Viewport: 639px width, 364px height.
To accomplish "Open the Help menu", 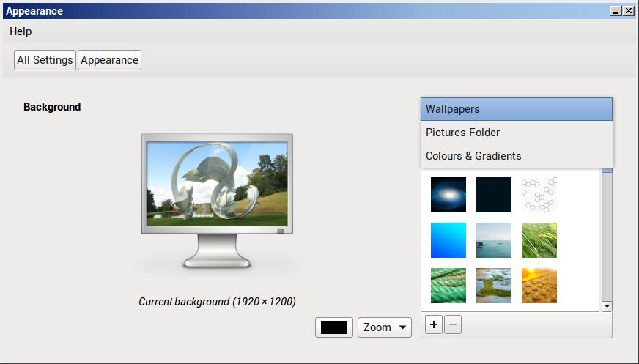I will (21, 31).
